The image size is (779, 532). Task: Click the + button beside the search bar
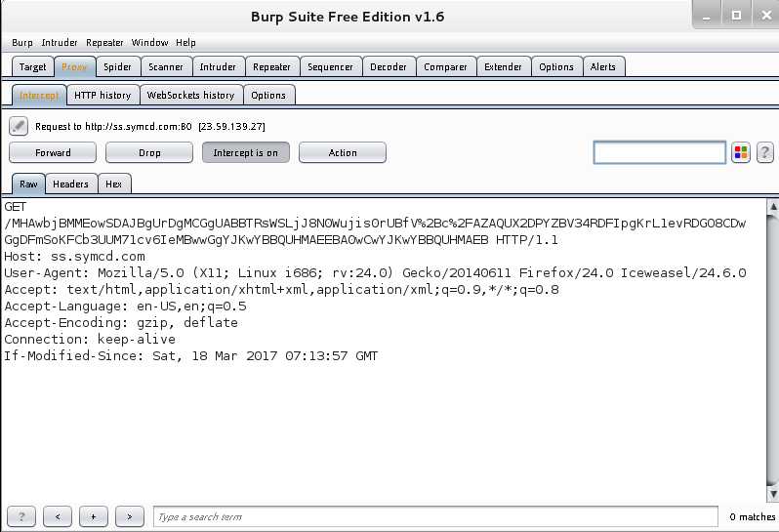coord(94,516)
